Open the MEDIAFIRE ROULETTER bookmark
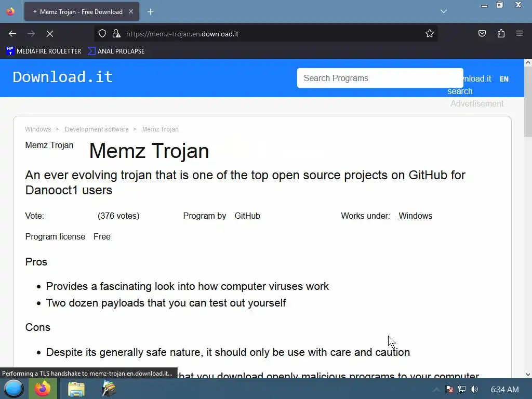The width and height of the screenshot is (532, 399). click(44, 51)
